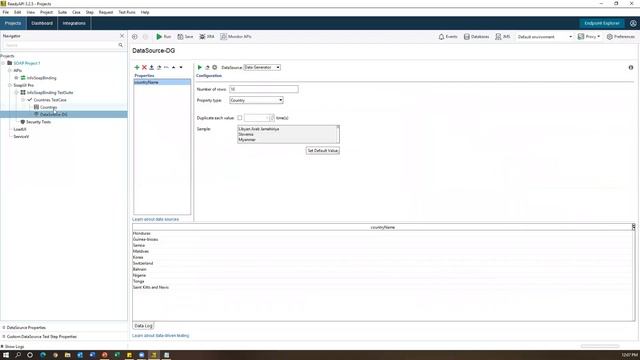
Task: Open the Property type Country dropdown
Action: pyautogui.click(x=256, y=100)
